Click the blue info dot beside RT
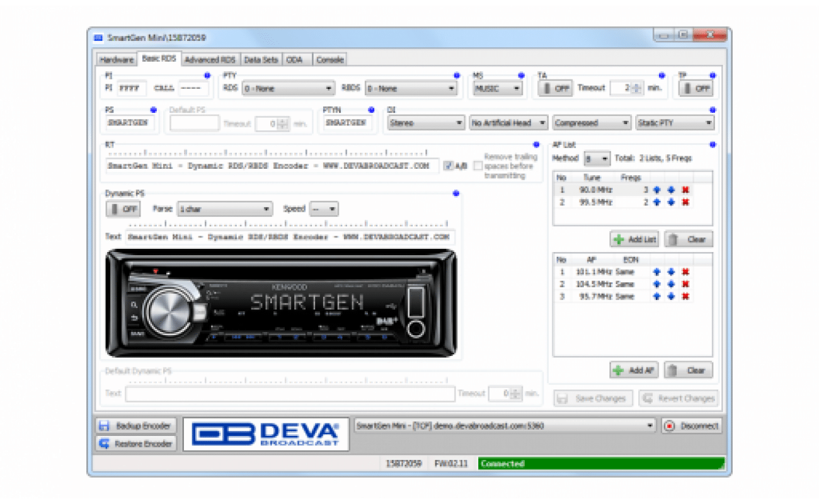 pos(536,144)
